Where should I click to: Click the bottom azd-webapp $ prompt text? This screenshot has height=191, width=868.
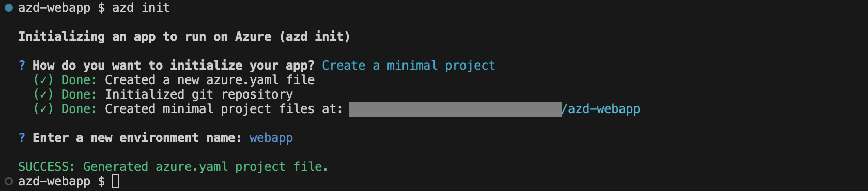click(61, 181)
